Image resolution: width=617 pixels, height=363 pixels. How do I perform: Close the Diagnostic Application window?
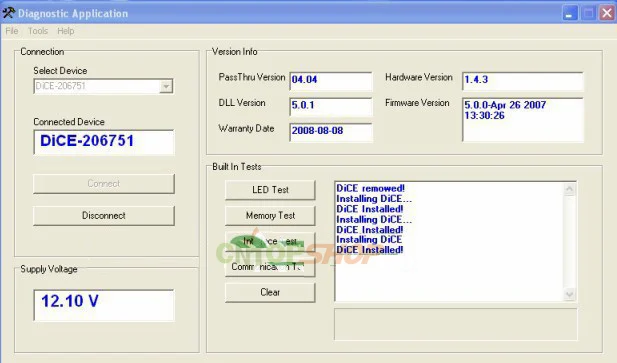tap(607, 13)
